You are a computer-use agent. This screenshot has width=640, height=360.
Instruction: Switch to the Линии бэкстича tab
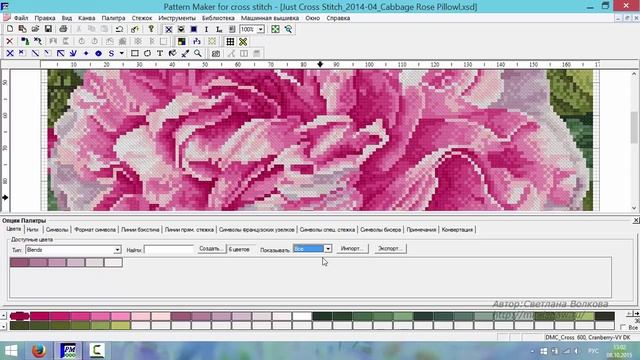click(140, 230)
